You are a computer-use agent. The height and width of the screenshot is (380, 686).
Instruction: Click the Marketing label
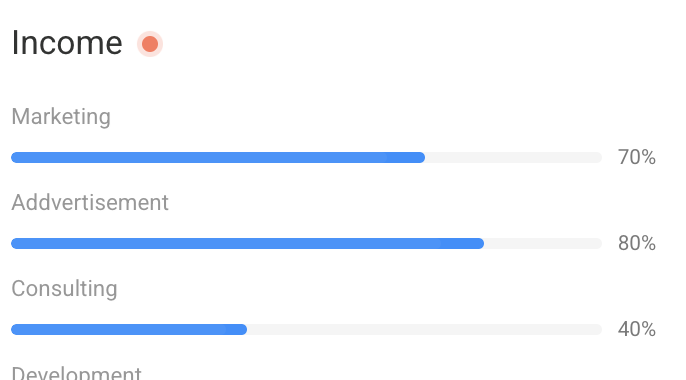[x=61, y=117]
